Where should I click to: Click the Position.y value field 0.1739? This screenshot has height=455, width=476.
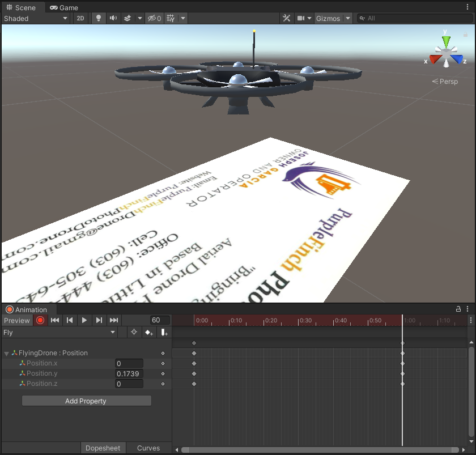[x=129, y=373]
